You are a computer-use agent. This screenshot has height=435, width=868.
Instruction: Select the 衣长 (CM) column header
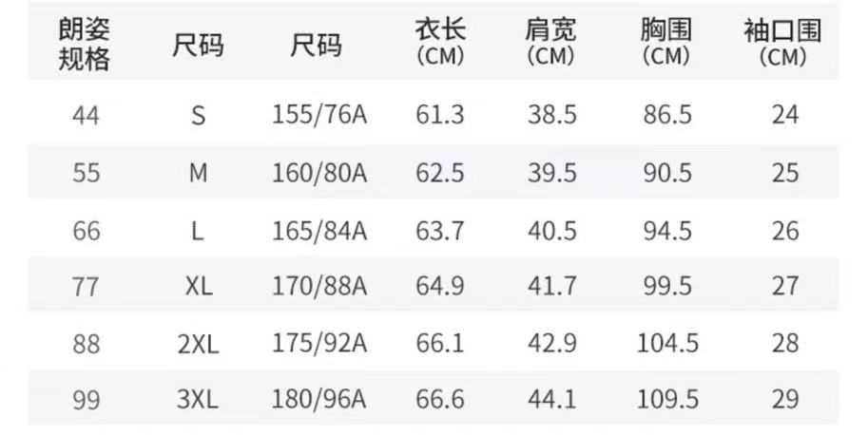(x=440, y=43)
